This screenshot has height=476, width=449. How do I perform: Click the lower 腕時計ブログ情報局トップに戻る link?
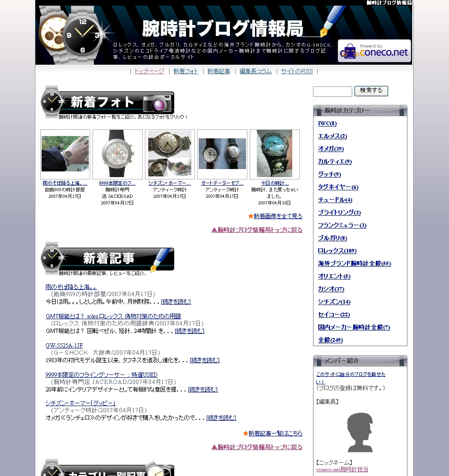pos(257,447)
